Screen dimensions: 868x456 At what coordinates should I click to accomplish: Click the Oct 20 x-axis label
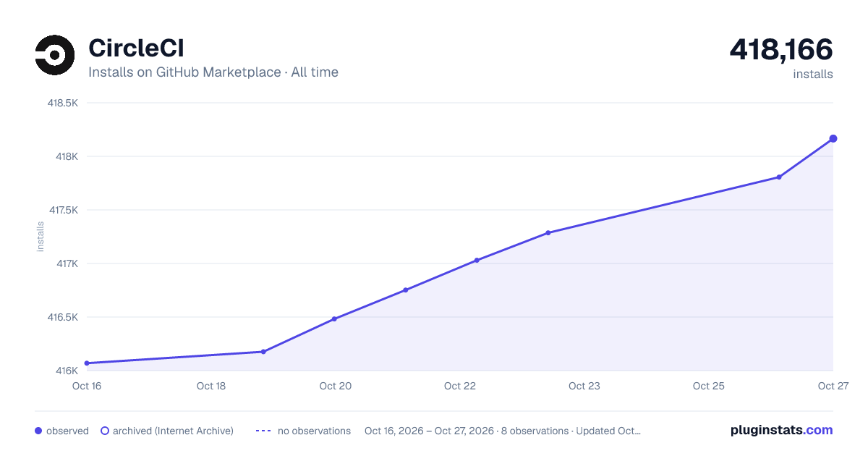336,386
